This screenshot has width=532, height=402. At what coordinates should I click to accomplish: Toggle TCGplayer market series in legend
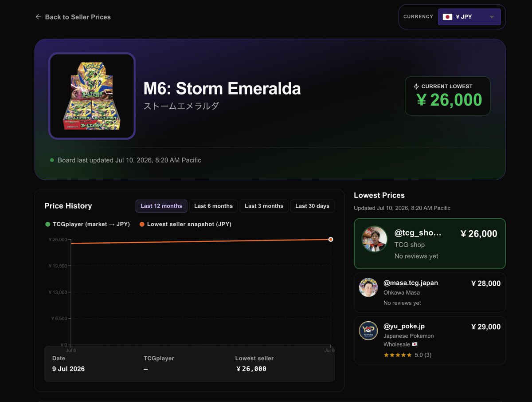[87, 224]
